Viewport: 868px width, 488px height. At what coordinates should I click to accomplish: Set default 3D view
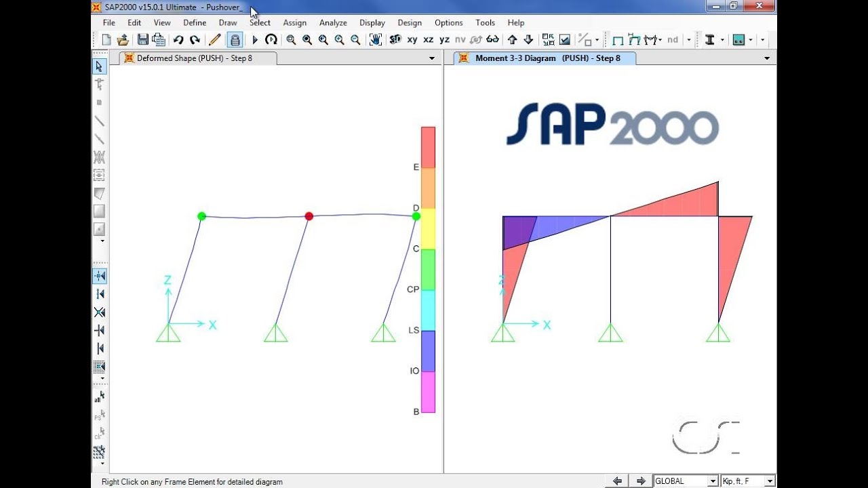coord(395,40)
